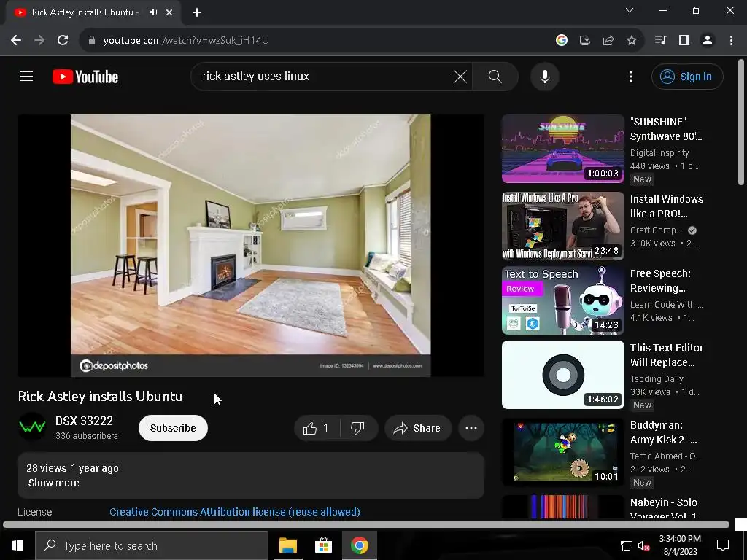Open the Chrome profile icon

[x=708, y=40]
